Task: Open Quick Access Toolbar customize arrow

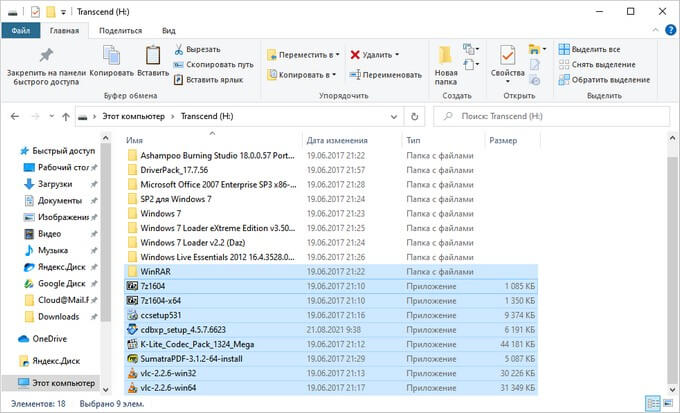Action: (63, 12)
